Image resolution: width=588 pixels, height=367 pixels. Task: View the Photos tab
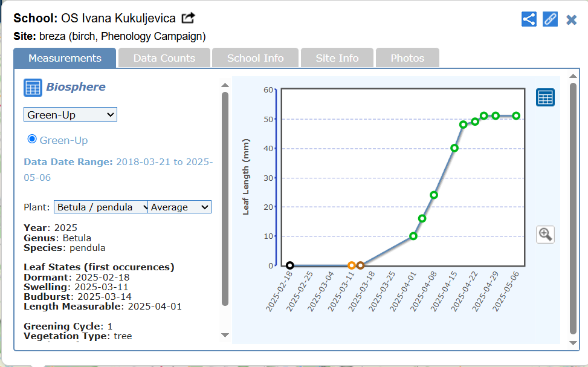coord(407,58)
